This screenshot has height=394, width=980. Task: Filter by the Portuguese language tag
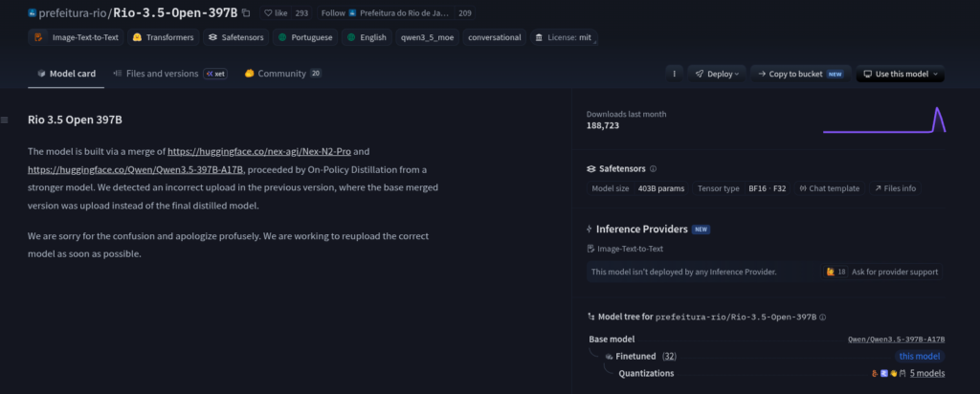coord(305,37)
